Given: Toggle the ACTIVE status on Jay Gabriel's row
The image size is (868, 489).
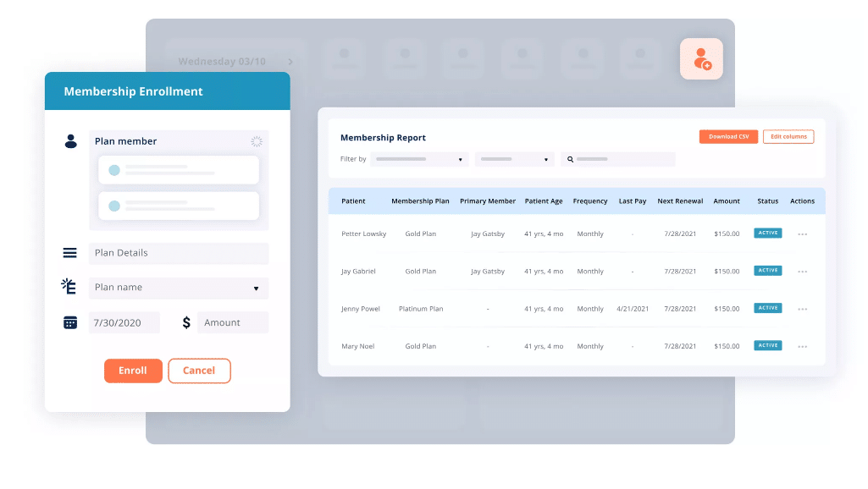Looking at the screenshot, I should coord(766,271).
